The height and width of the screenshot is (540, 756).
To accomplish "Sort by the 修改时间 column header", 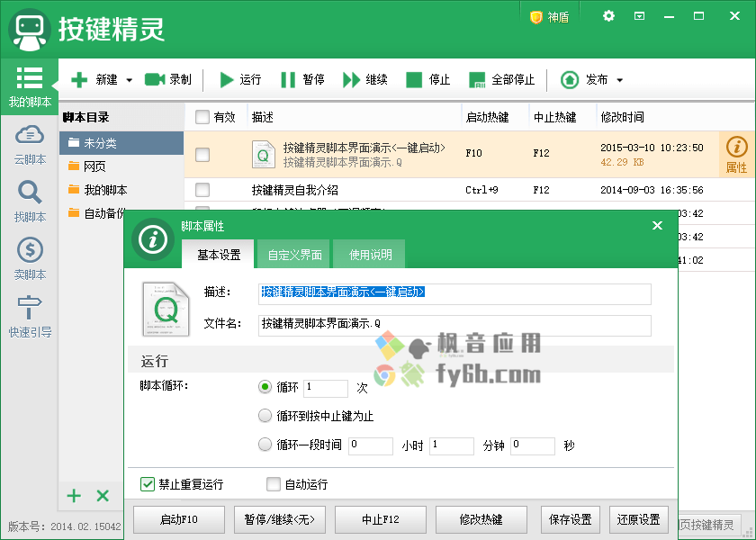I will 675,117.
